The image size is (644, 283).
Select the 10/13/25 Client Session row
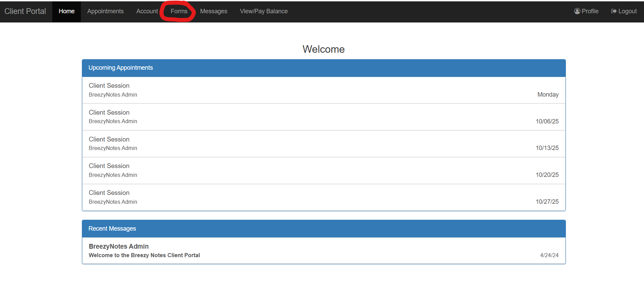323,144
